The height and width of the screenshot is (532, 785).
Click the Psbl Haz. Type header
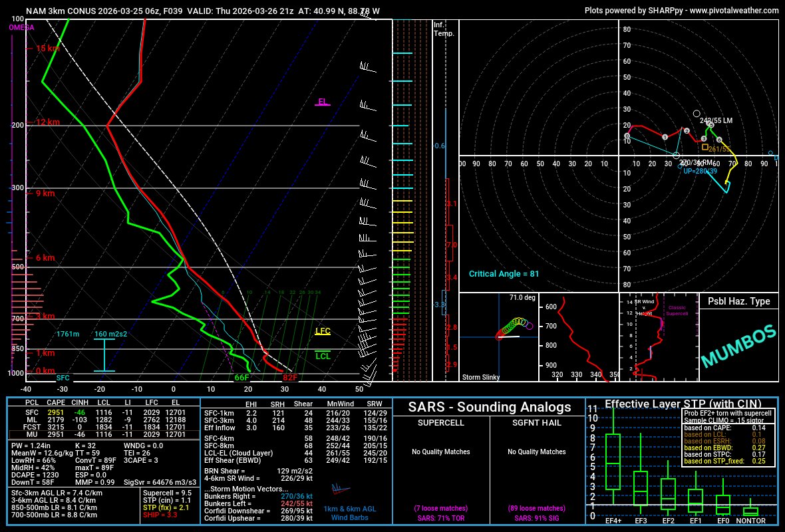[x=738, y=301]
